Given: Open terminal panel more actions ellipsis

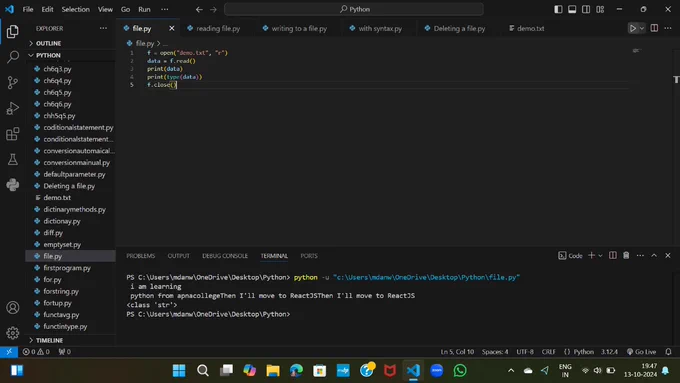Looking at the screenshot, I should pos(640,255).
